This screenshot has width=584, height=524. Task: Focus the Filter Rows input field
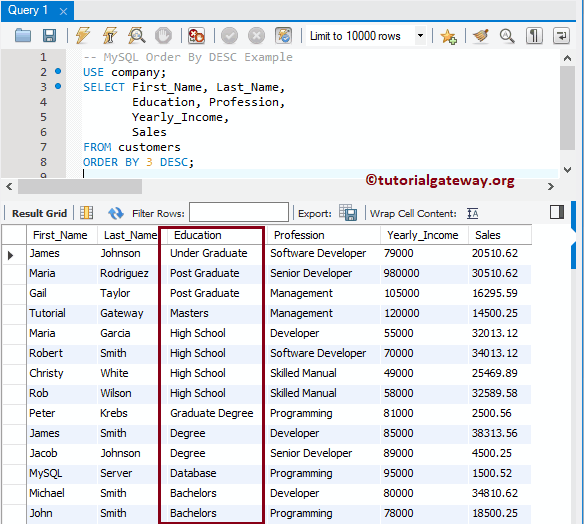[239, 212]
